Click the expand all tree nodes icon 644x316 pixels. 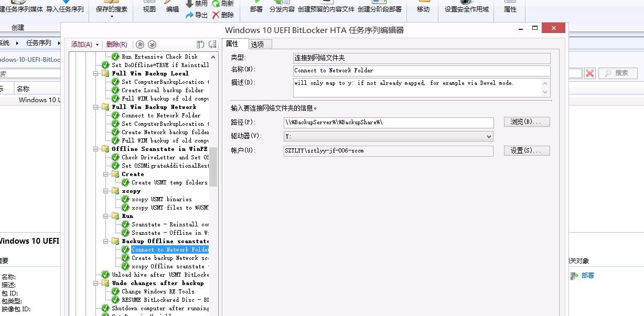200,45
